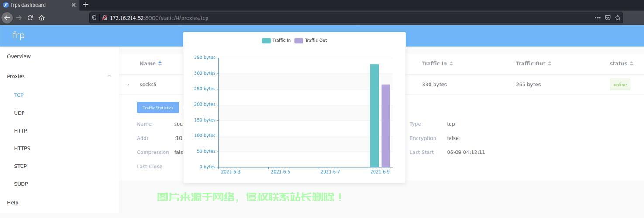The image size is (644, 218).
Task: Click the frp logo header
Action: pyautogui.click(x=18, y=35)
